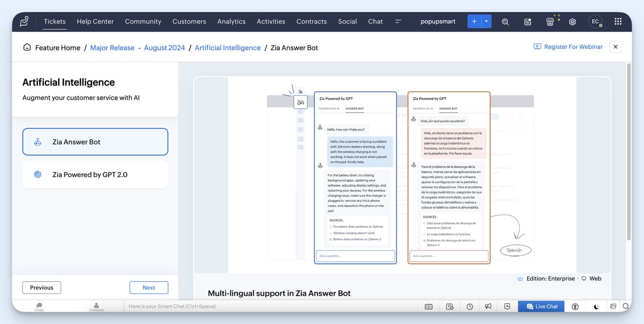
Task: Click the Edition: Enterprise label
Action: coord(550,279)
